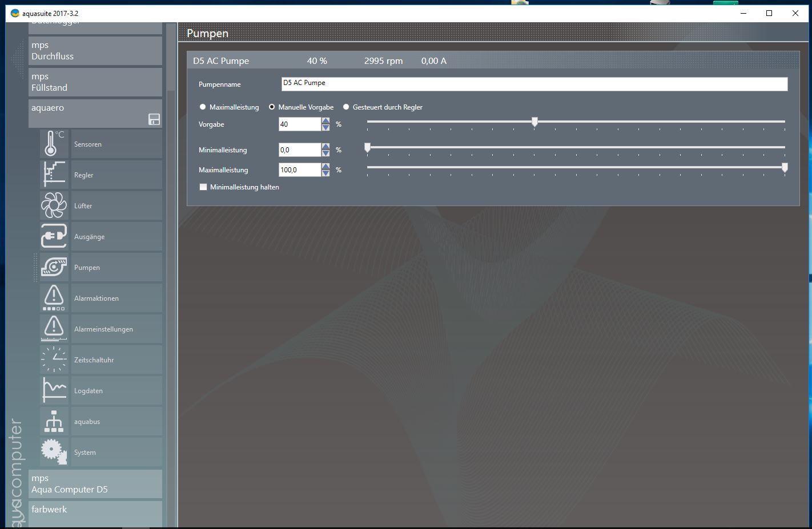Click the 40 % header value
Screen dimensions: 812x529
[317, 60]
